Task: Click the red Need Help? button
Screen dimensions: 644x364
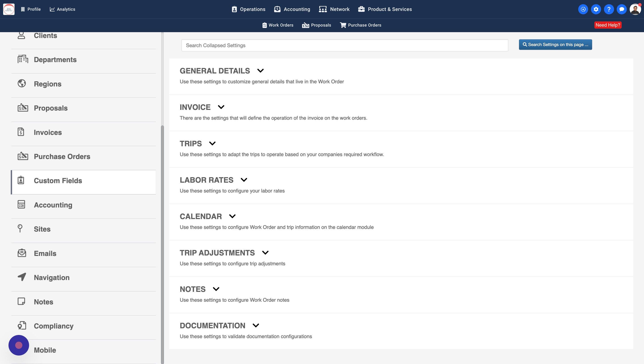Action: point(608,25)
